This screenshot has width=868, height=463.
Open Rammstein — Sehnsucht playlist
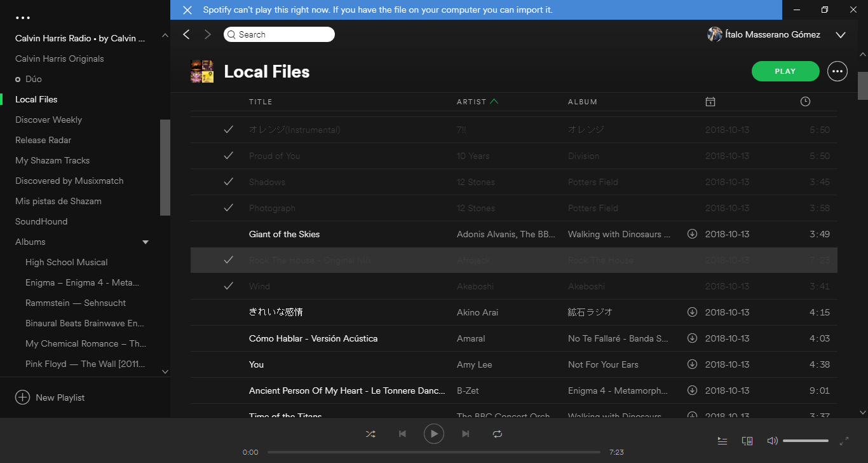pyautogui.click(x=76, y=303)
